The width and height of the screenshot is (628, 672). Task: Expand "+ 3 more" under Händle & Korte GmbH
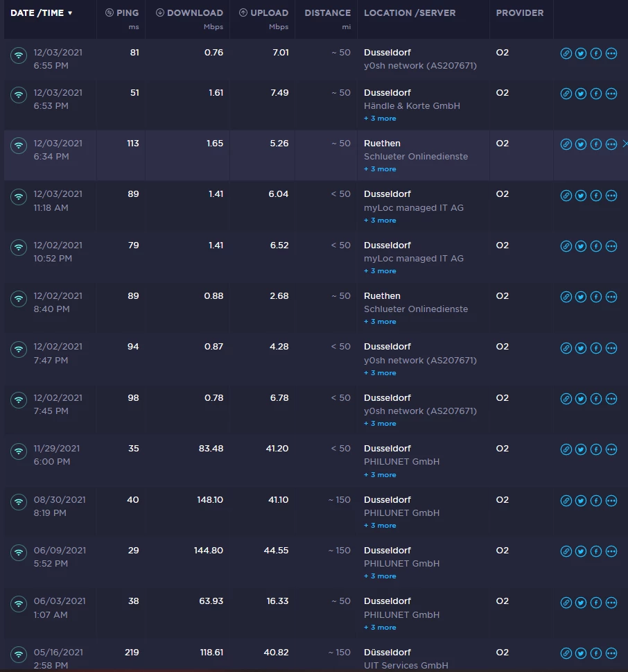coord(380,119)
